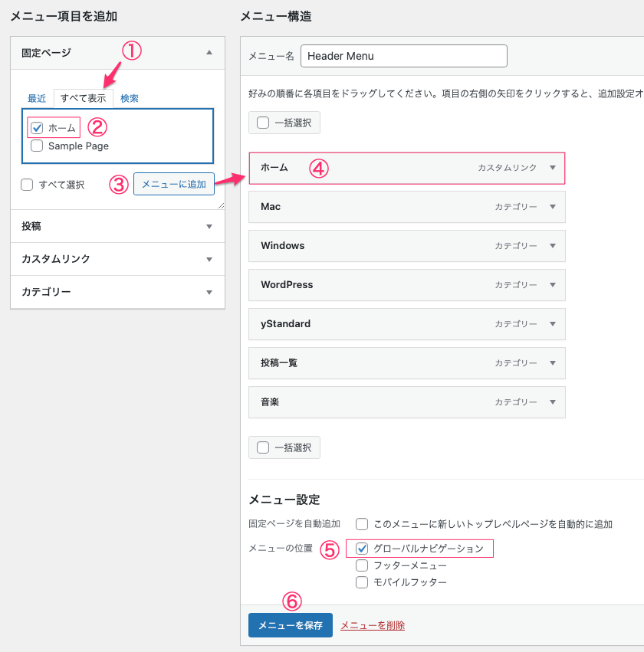Expand the 投稿 section

[x=209, y=227]
